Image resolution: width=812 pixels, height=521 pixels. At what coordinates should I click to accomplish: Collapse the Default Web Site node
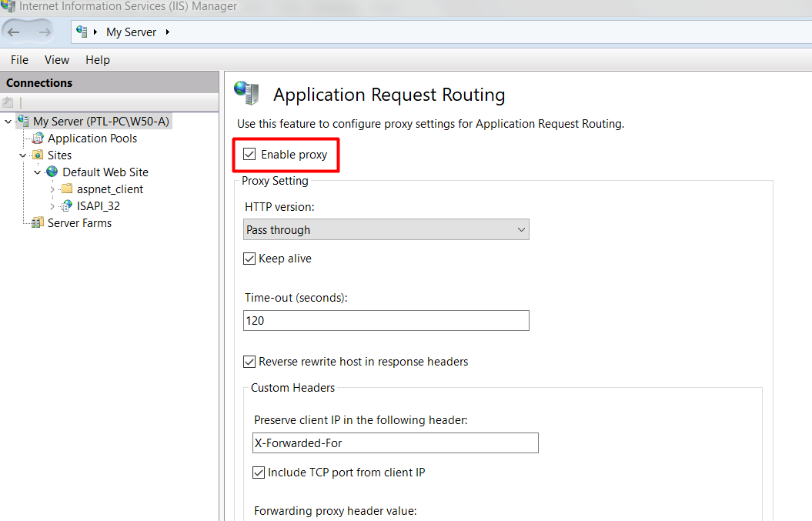click(37, 172)
